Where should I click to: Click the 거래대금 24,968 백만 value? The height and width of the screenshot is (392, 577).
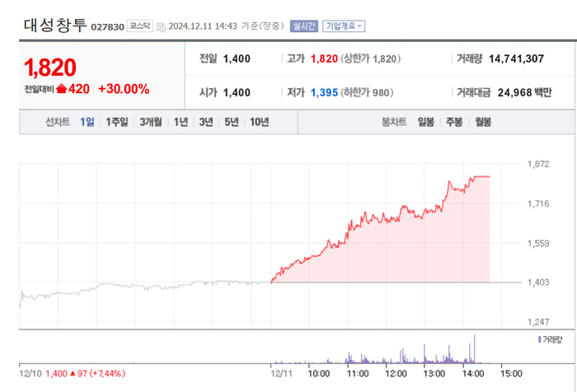(524, 92)
